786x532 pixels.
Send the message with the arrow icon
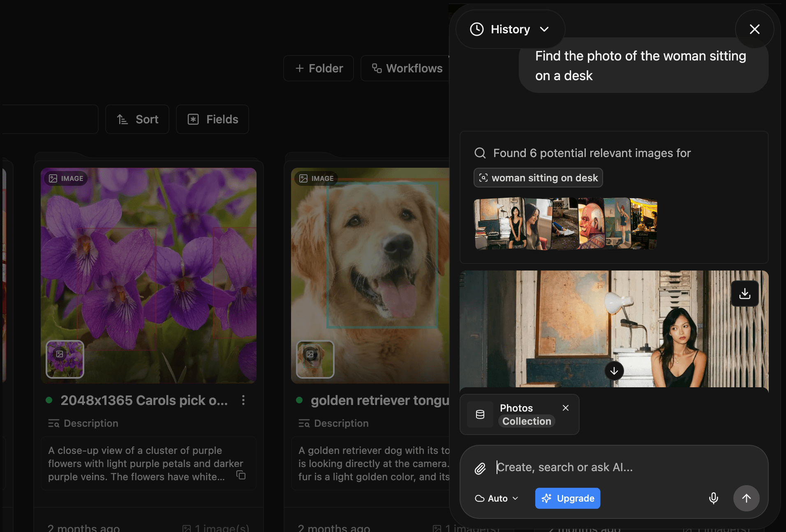point(747,498)
